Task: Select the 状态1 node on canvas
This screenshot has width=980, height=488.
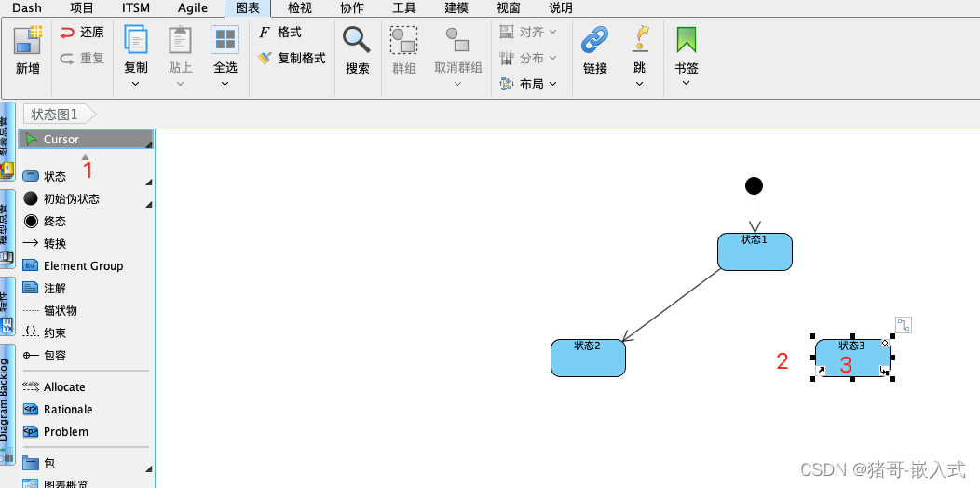Action: pyautogui.click(x=755, y=252)
